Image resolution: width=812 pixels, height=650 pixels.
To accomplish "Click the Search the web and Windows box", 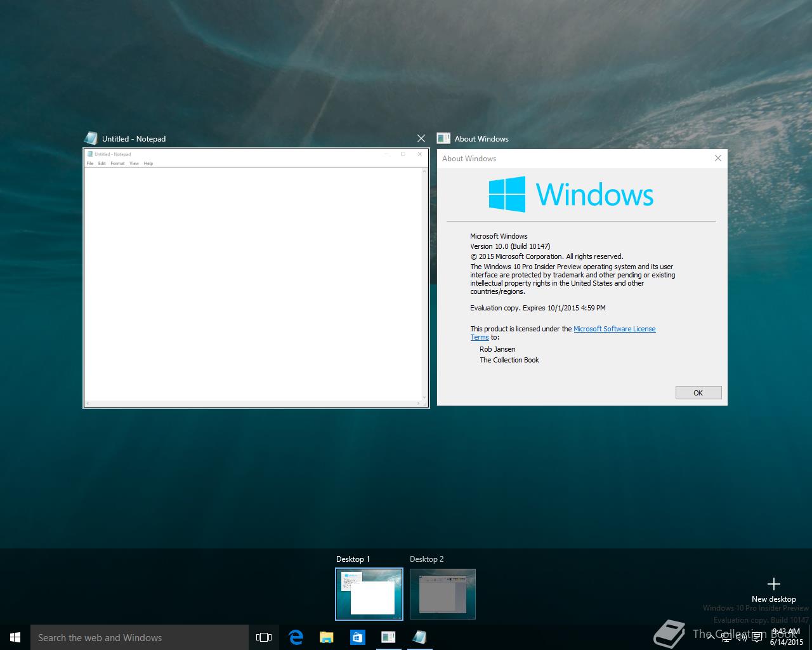I will (x=140, y=637).
